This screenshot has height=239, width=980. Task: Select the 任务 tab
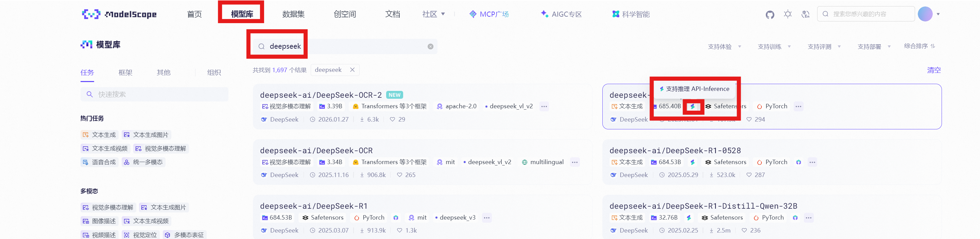click(87, 73)
